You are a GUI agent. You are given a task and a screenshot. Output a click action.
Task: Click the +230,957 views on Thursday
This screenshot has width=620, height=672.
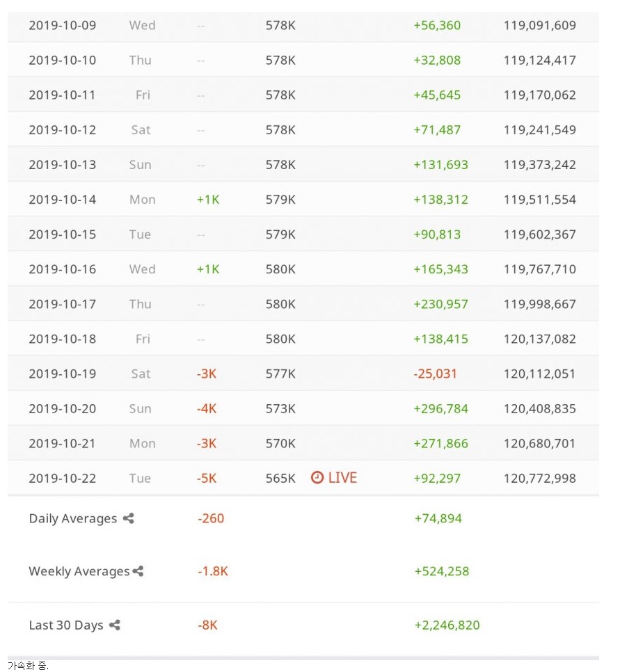[440, 304]
